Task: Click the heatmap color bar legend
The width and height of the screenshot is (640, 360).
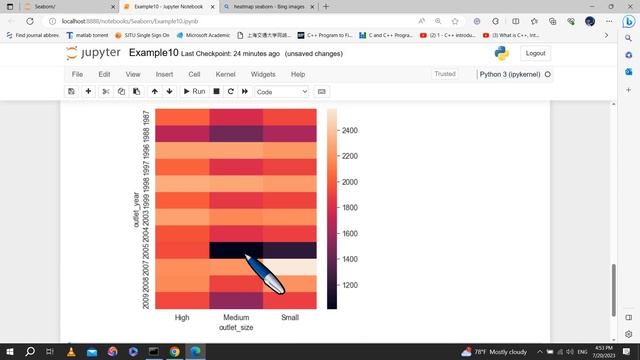Action: pos(332,209)
